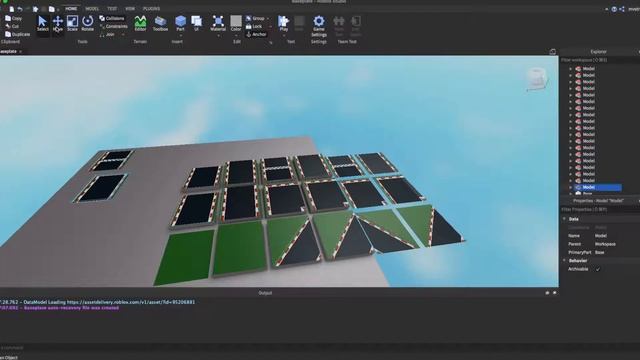Click the Filter Properties search field
Screen dimensions: 640x360
click(600, 209)
